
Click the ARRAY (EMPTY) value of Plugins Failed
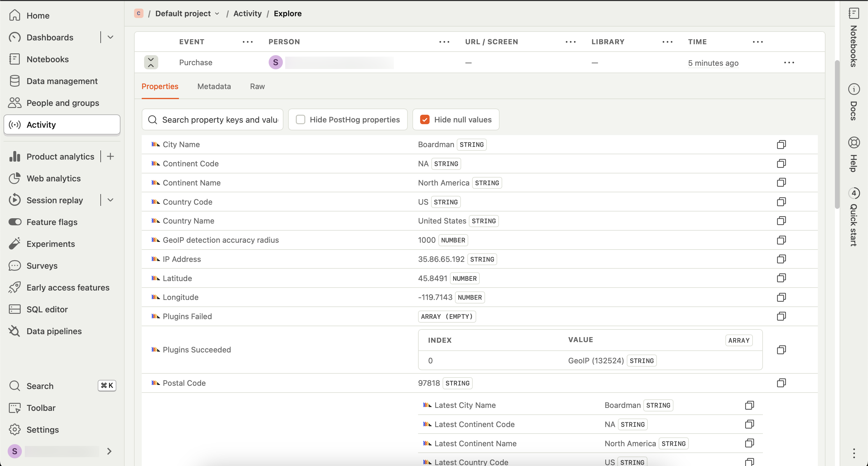click(447, 316)
